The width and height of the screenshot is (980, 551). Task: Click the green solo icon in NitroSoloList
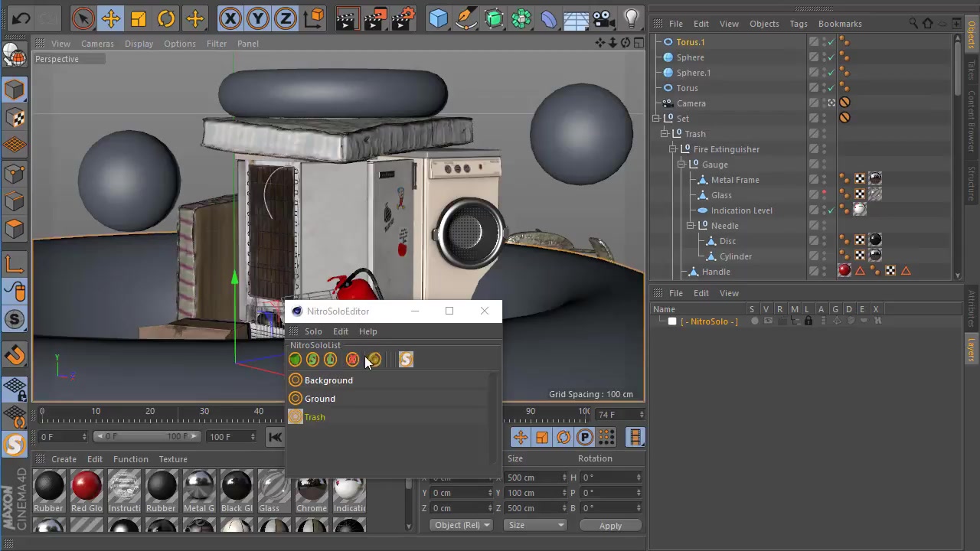click(295, 360)
